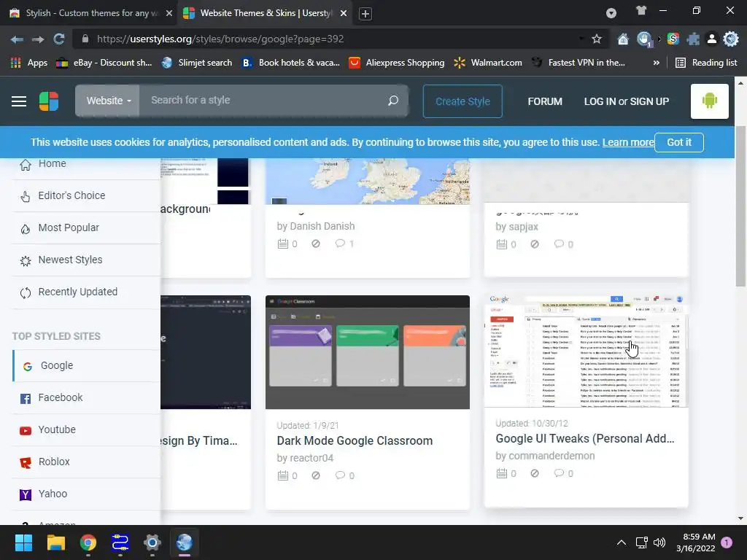Select Facebook under Top Styled Sites

[86, 397]
